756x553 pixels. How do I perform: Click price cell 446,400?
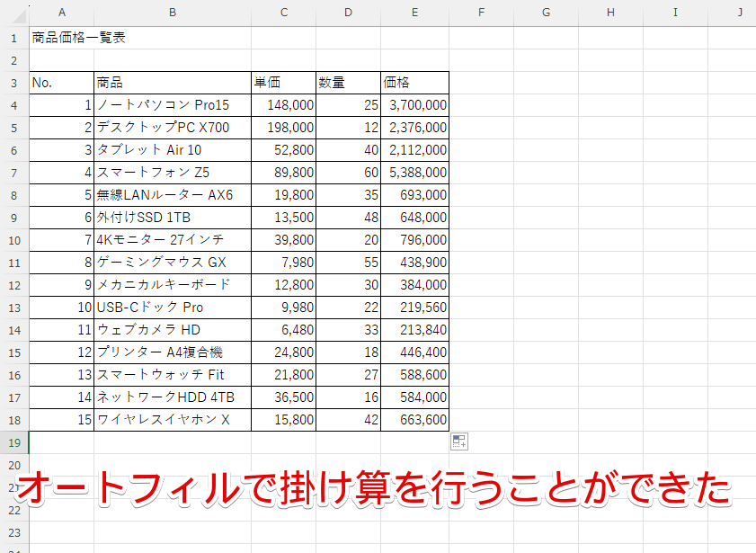pyautogui.click(x=414, y=352)
